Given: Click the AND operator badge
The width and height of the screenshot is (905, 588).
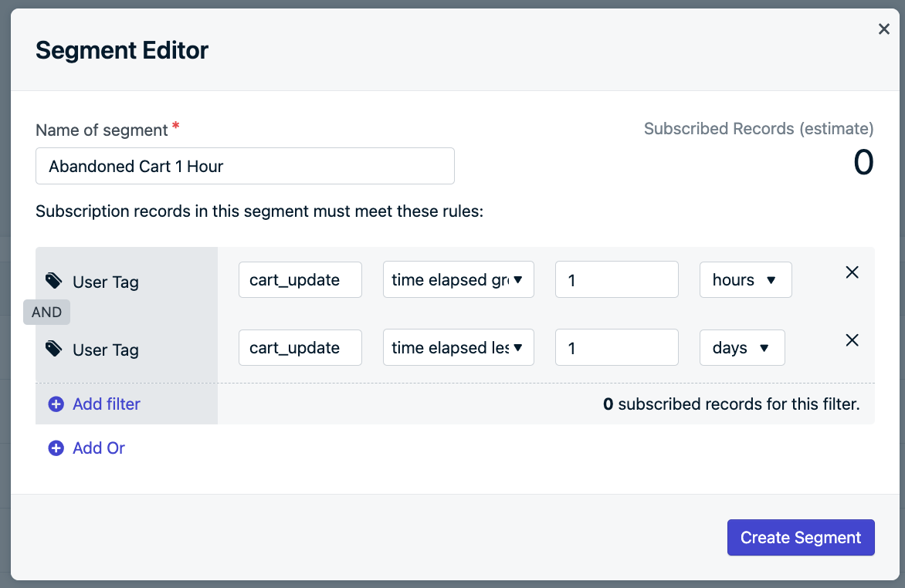Looking at the screenshot, I should [46, 313].
